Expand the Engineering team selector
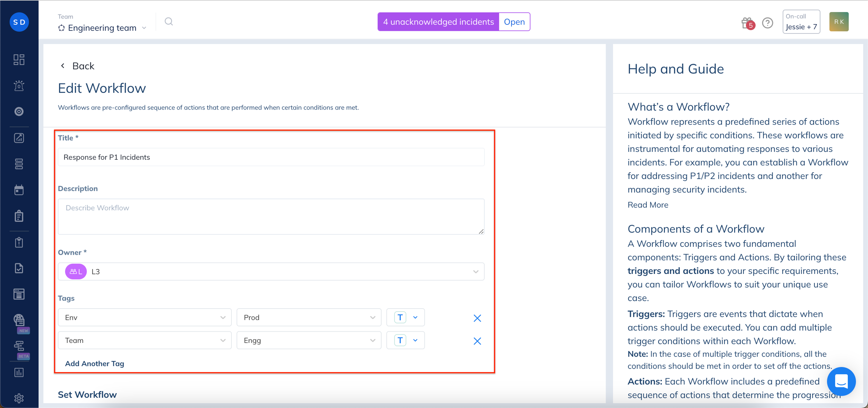Viewport: 868px width, 408px height. tap(102, 28)
